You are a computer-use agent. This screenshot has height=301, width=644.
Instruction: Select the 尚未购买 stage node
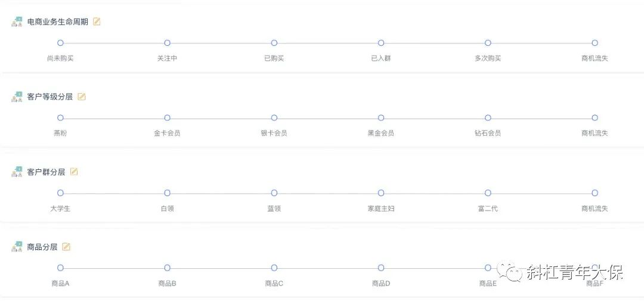point(60,43)
